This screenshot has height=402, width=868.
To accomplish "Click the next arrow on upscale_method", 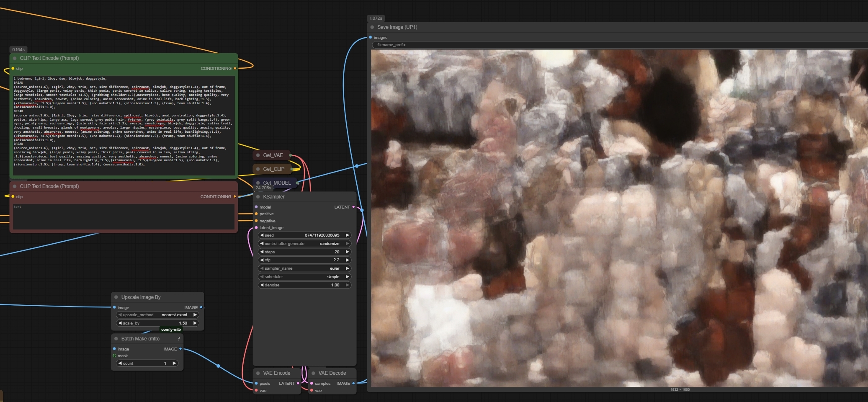I will 195,315.
